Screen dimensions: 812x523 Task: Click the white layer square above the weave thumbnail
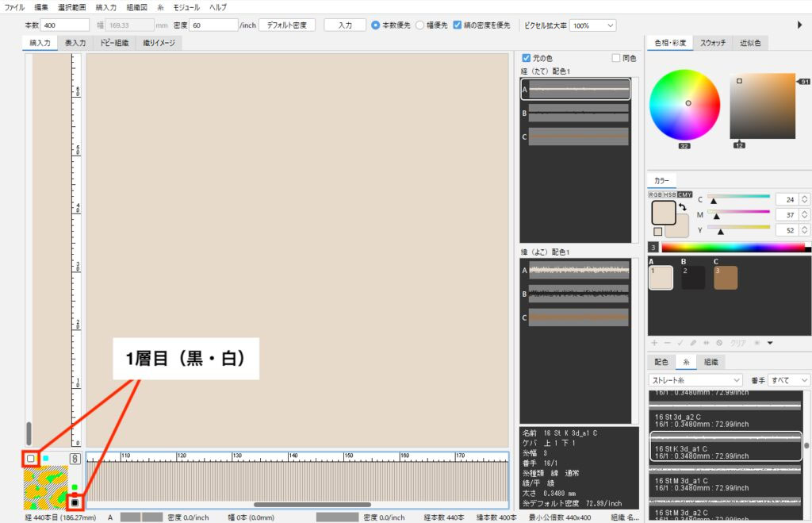30,459
